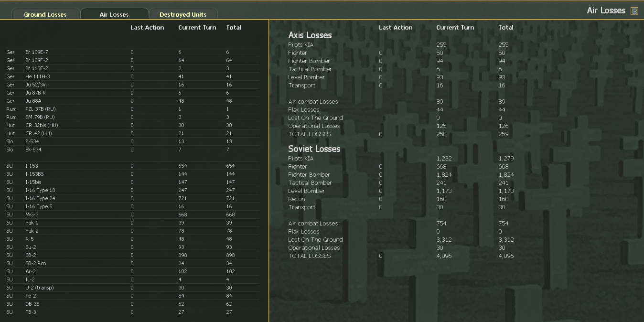Click the Total column header
Viewport: 644px width, 322px height.
click(x=234, y=27)
